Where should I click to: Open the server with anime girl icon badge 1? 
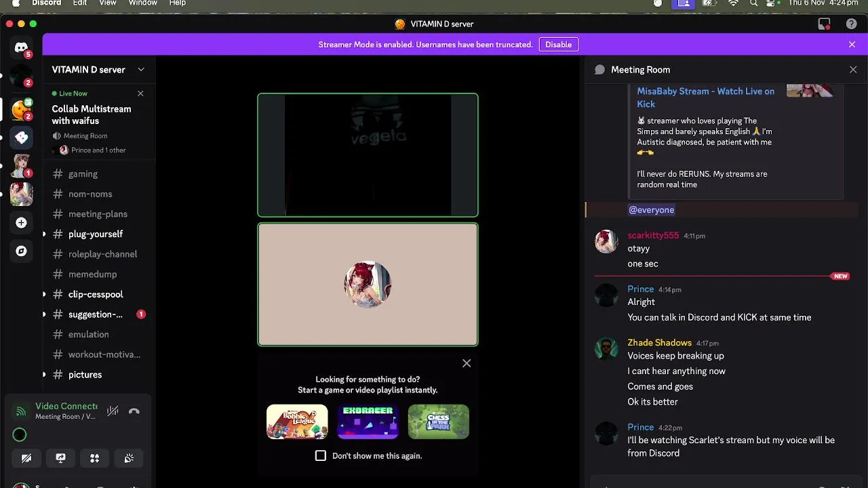pos(21,165)
